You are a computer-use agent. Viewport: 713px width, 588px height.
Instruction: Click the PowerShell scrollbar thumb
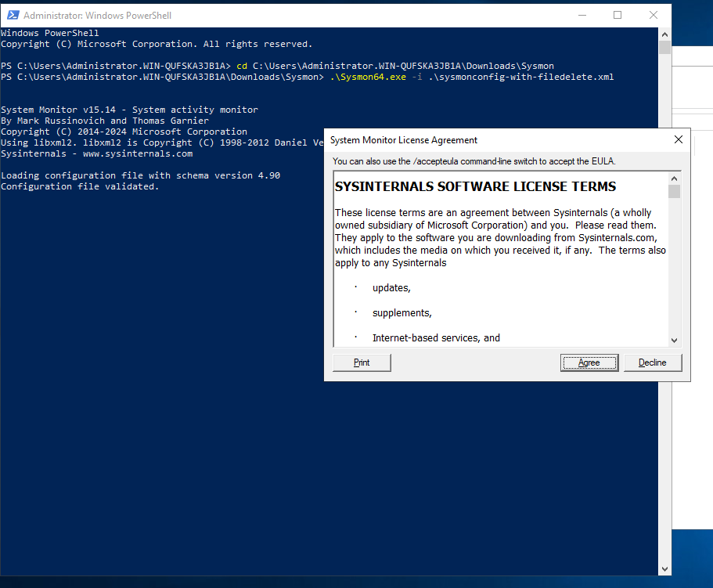664,47
